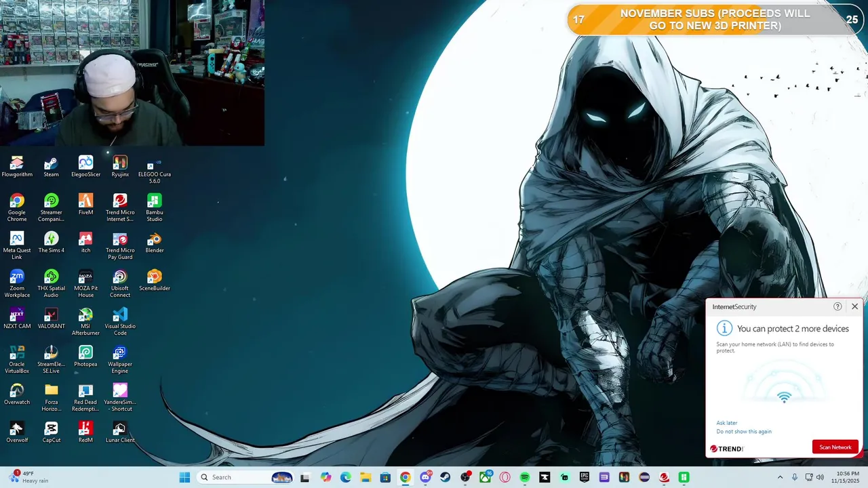
Task: Open the Flowgorithm desktop shortcut
Action: 17,167
